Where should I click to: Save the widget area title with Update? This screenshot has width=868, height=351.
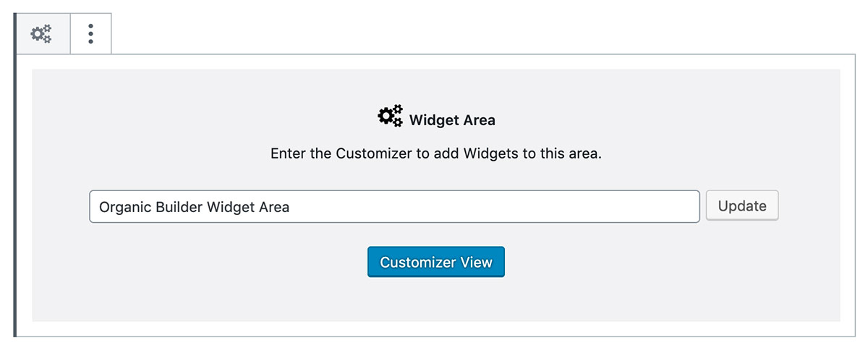(x=742, y=206)
